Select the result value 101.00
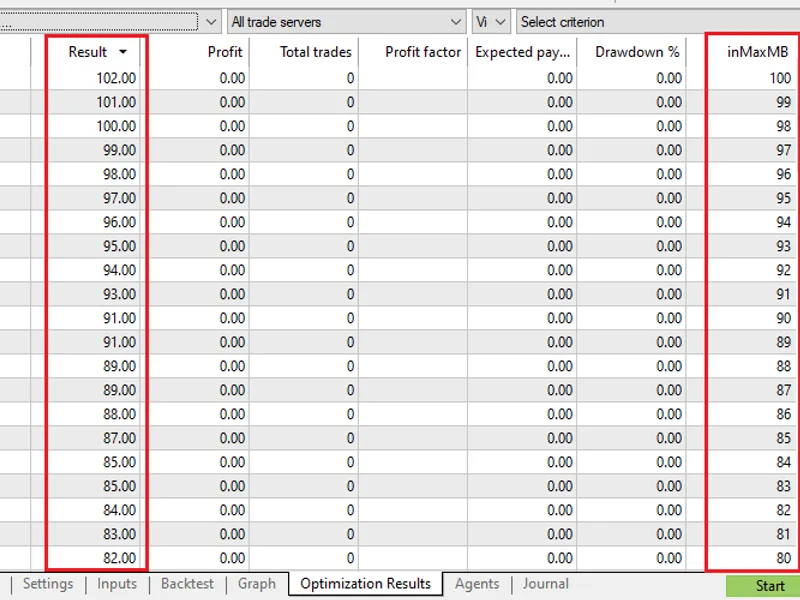Viewport: 800px width, 600px height. [116, 102]
